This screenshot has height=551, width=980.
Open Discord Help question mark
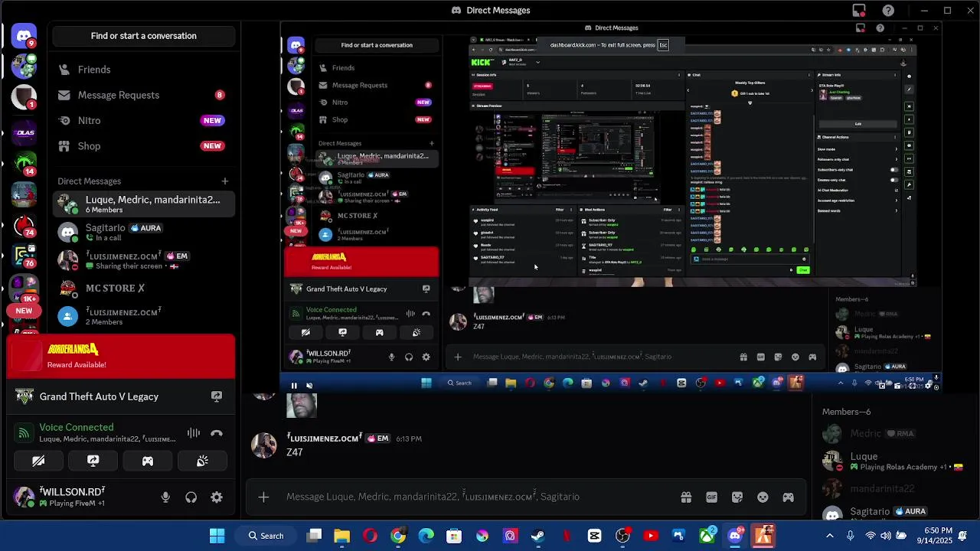888,11
